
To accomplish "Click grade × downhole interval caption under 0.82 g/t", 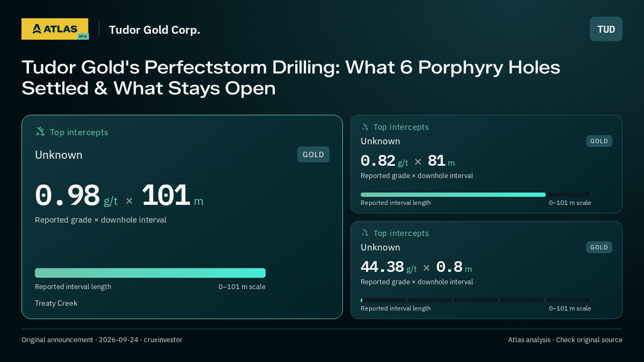I will pyautogui.click(x=417, y=176).
